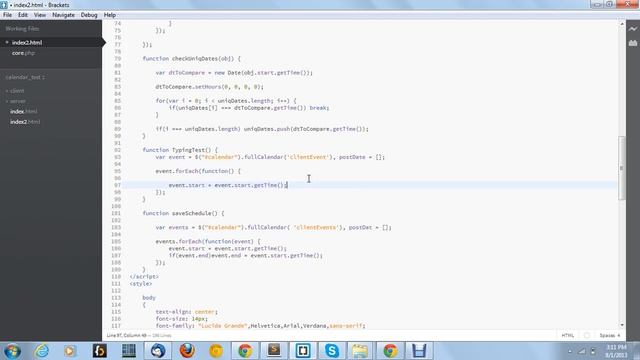
Task: Click the function saveSchedule() line
Action: 183,213
